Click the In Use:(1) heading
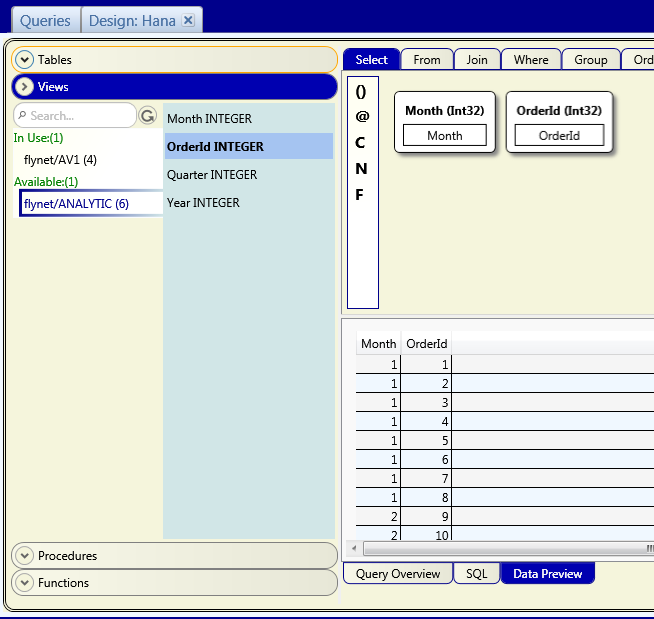This screenshot has height=619, width=654. tap(38, 138)
